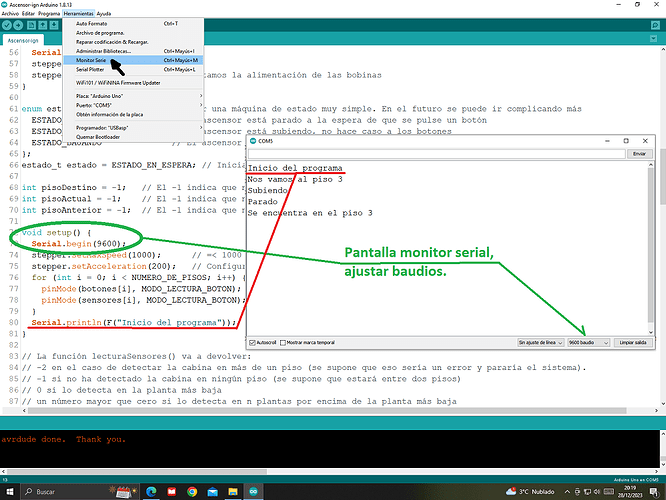Choose Auto Formato menu entry
This screenshot has height=500, width=666.
133,24
